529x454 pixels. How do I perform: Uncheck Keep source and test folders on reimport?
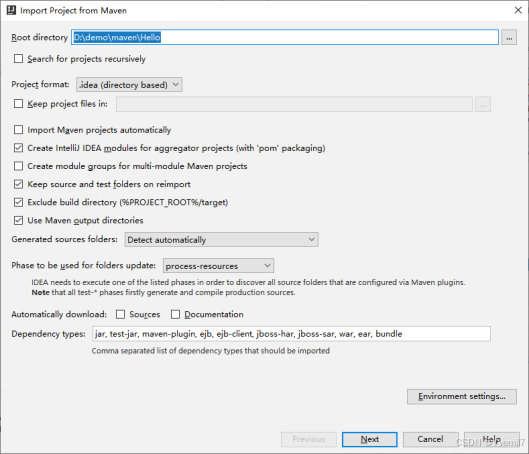coord(19,184)
